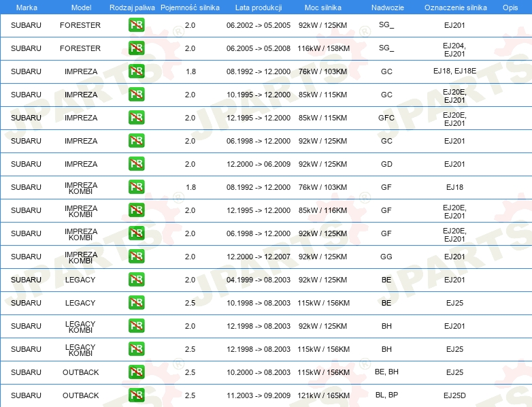Select the 85kW / 116KM power cell
Image resolution: width=532 pixels, height=407 pixels.
(x=322, y=210)
